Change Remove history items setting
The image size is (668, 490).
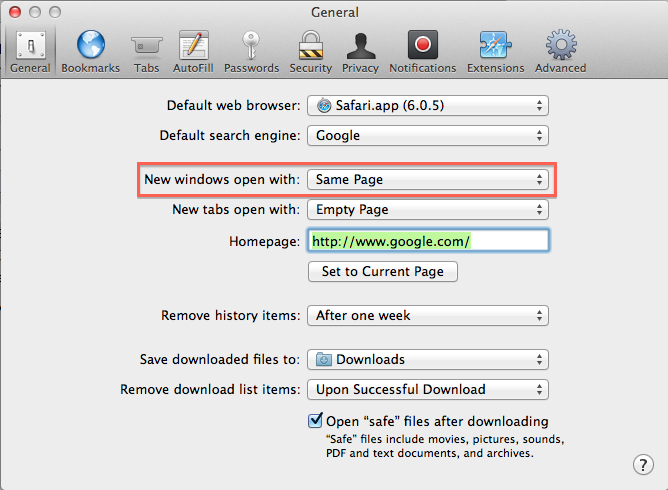(428, 315)
